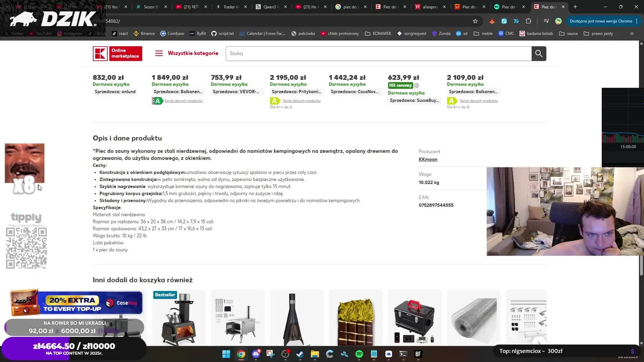Click the energy label A under 2 195,00 zł
The width and height of the screenshot is (644, 362).
[x=275, y=101]
